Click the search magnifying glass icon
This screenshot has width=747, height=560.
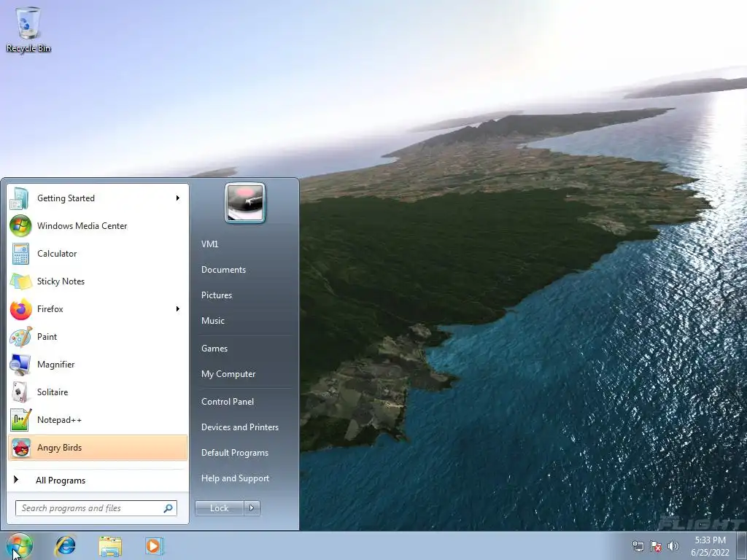[x=169, y=508]
